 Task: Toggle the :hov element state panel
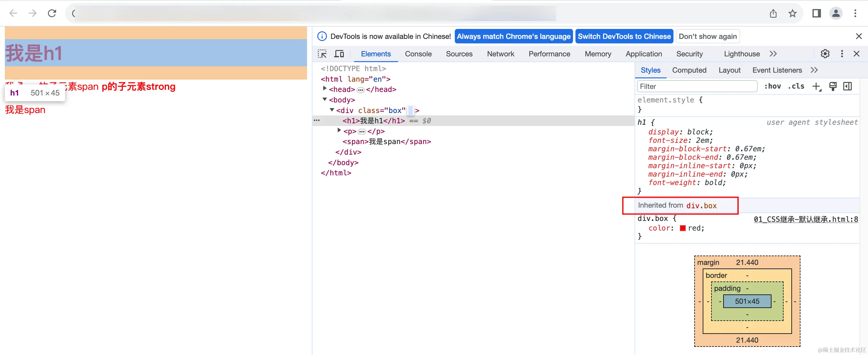click(x=772, y=86)
